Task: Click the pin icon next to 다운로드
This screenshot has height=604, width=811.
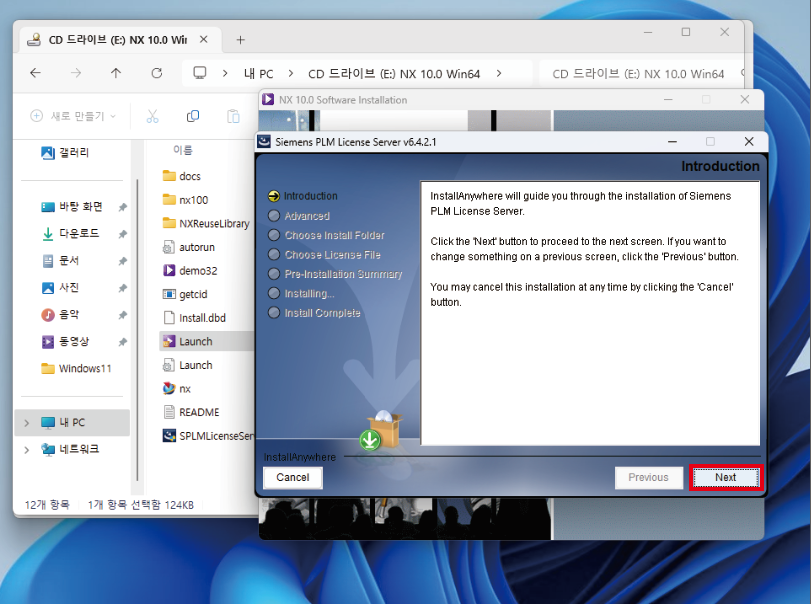Action: pos(123,234)
